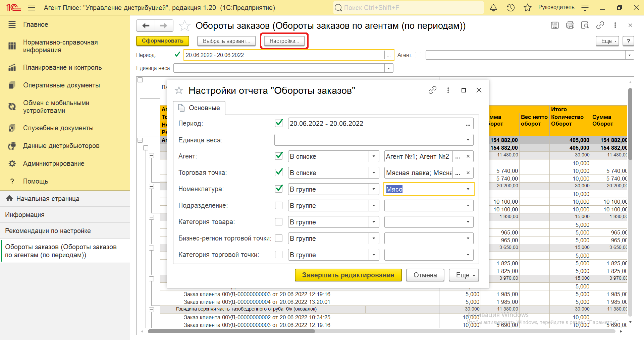Click the Сформировать button
The height and width of the screenshot is (340, 644).
pos(163,41)
